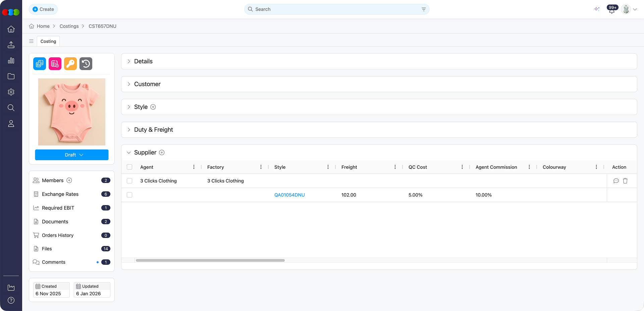This screenshot has height=311, width=644.
Task: Open comment icon in Action column
Action: (x=616, y=181)
